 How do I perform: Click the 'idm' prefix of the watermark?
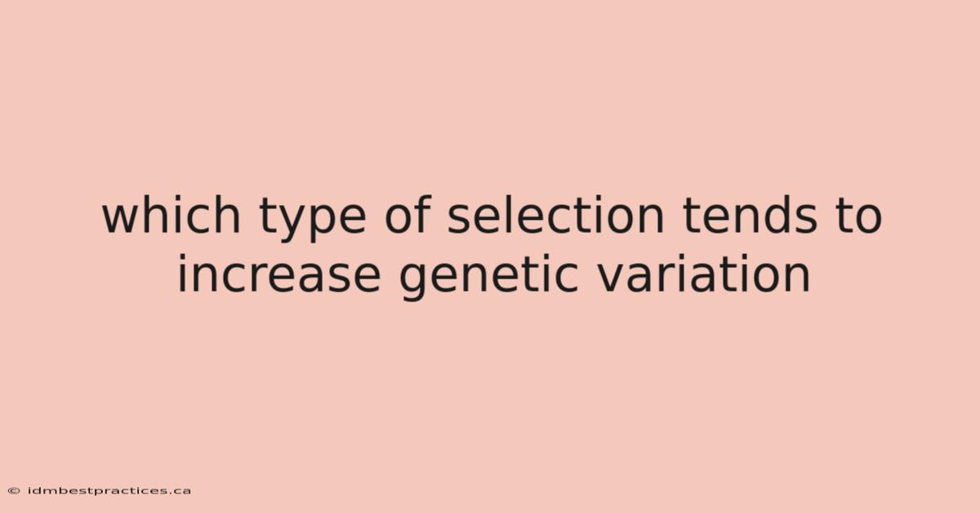pos(38,491)
